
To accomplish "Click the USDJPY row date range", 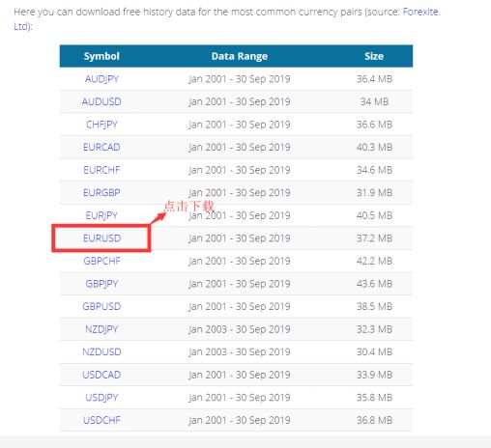I will coord(240,398).
